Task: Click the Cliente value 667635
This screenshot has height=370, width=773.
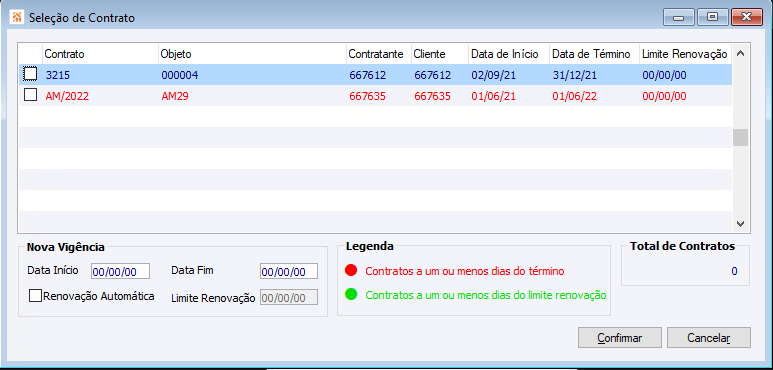Action: [432, 96]
